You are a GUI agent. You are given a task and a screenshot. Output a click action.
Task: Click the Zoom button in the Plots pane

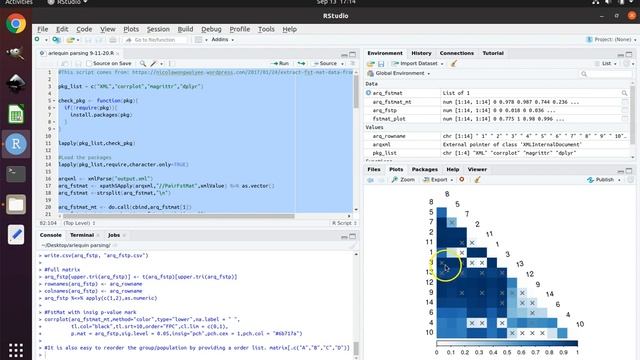(403, 180)
